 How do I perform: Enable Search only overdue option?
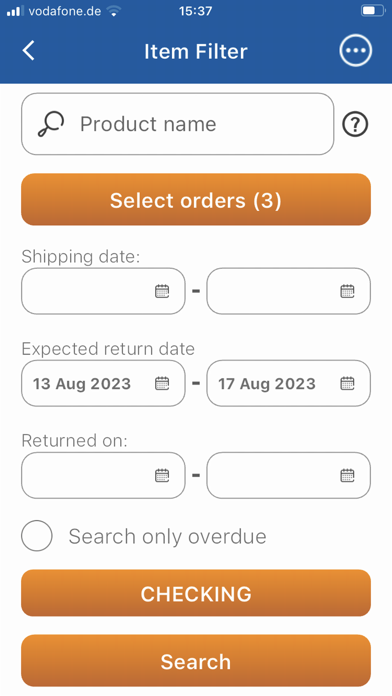[37, 536]
